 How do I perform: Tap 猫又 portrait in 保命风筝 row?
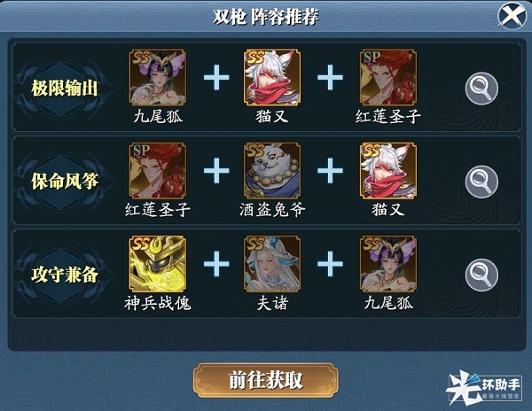[388, 170]
